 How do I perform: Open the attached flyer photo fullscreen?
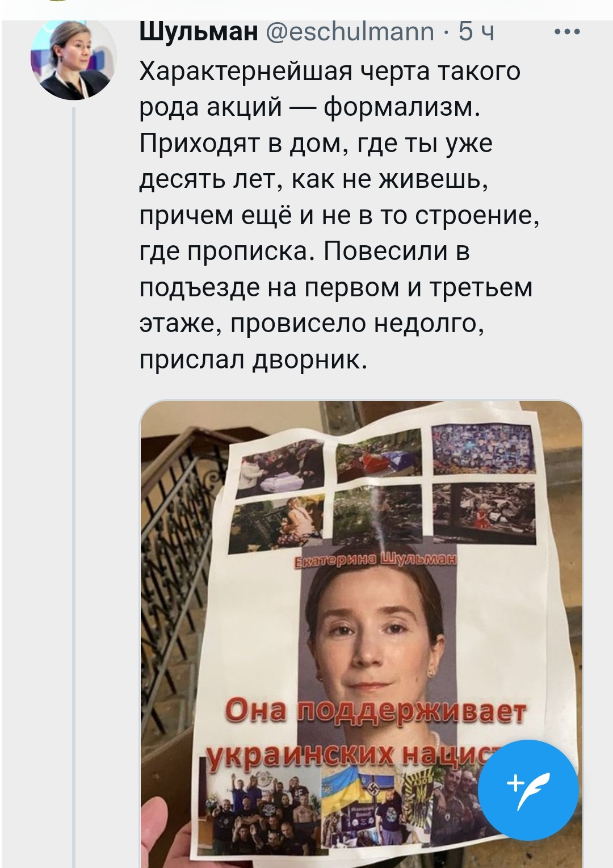click(361, 634)
